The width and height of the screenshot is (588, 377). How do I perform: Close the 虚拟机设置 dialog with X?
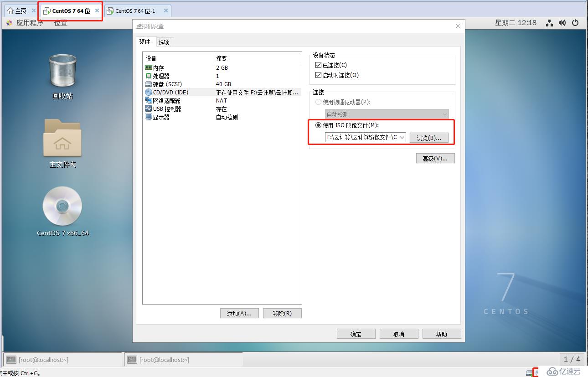click(458, 26)
